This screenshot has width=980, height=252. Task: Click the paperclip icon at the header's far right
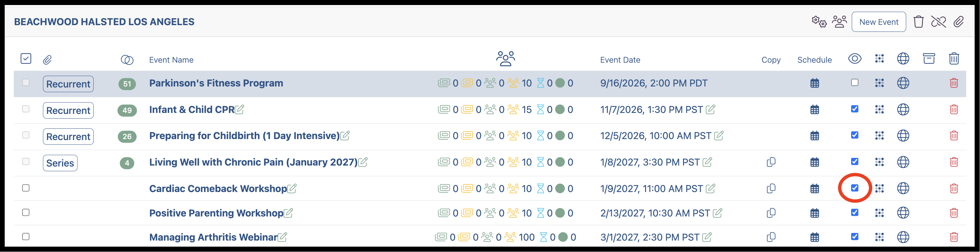pyautogui.click(x=959, y=22)
